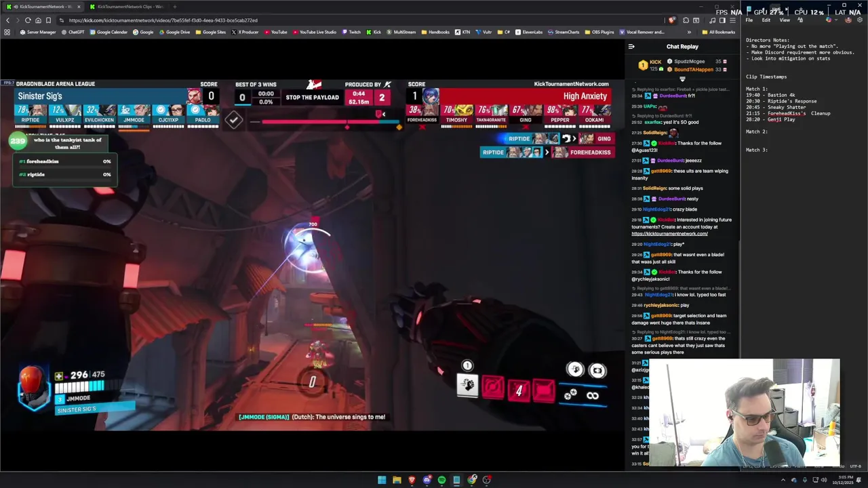
Task: Open the ElevenLabs bookmark
Action: coord(528,32)
